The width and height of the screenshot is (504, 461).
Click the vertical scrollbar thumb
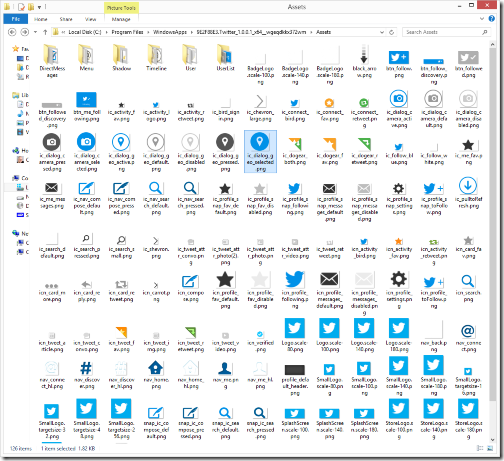click(x=493, y=224)
